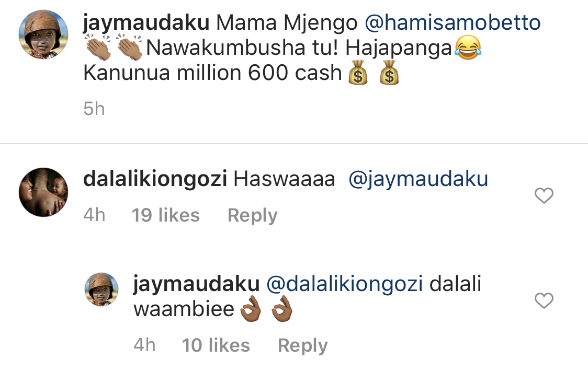The image size is (588, 382).
Task: Tap the 4h timestamp beside 10 likes
Action: coord(145,345)
